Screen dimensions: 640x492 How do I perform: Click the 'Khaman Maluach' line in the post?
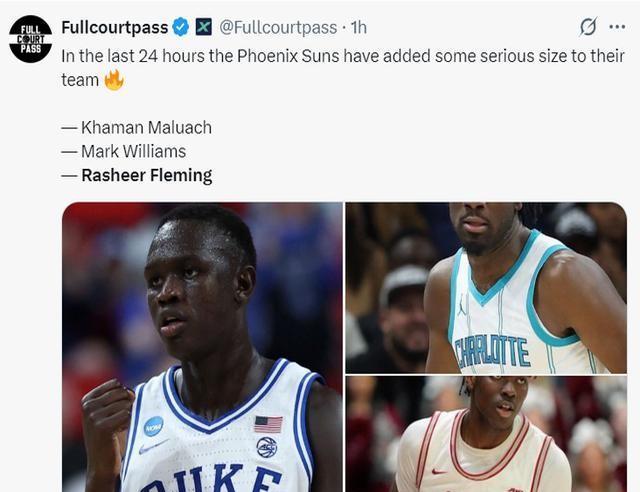tap(137, 127)
